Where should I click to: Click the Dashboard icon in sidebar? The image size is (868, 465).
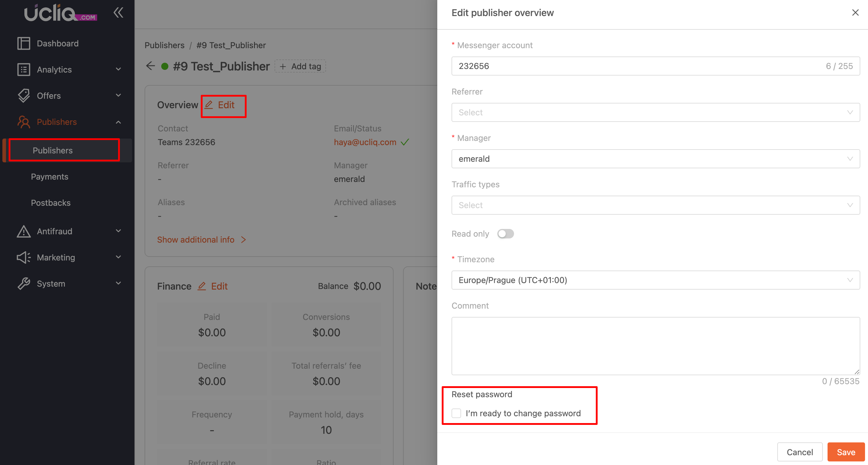click(x=23, y=43)
